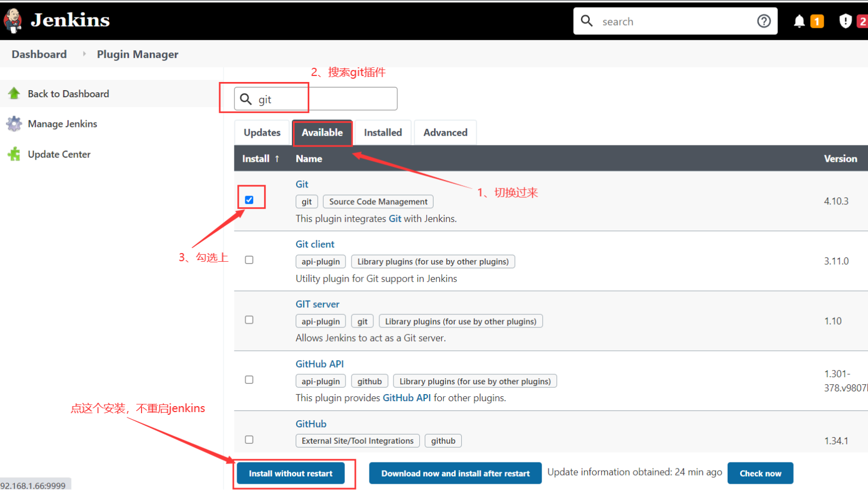Uncheck the Git plugin checkbox
This screenshot has width=868, height=493.
[x=249, y=200]
